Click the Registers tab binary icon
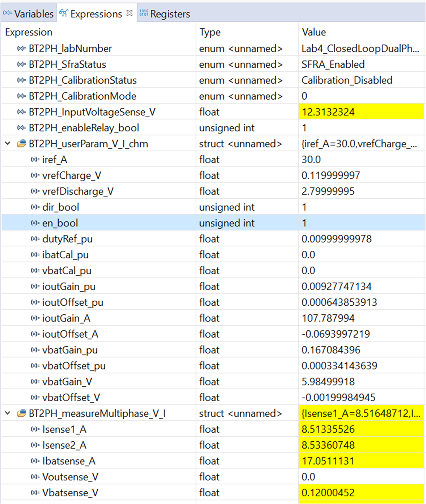The image size is (426, 504). point(143,13)
